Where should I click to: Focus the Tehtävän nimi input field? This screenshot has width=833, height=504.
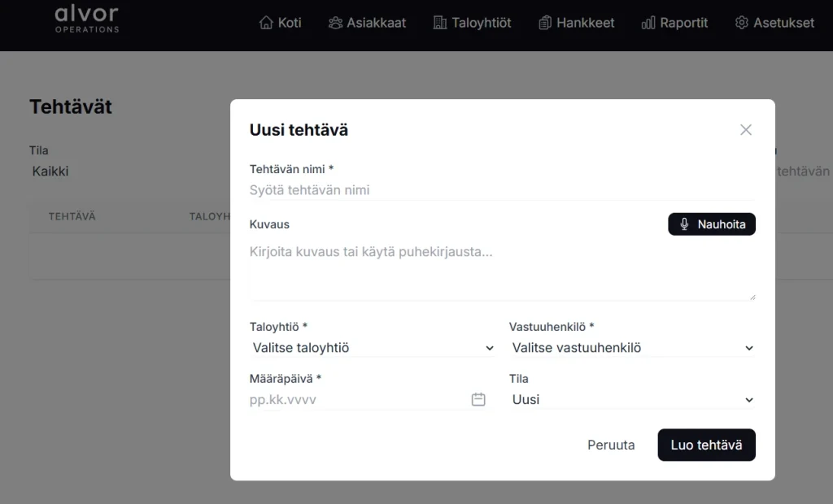click(x=501, y=190)
